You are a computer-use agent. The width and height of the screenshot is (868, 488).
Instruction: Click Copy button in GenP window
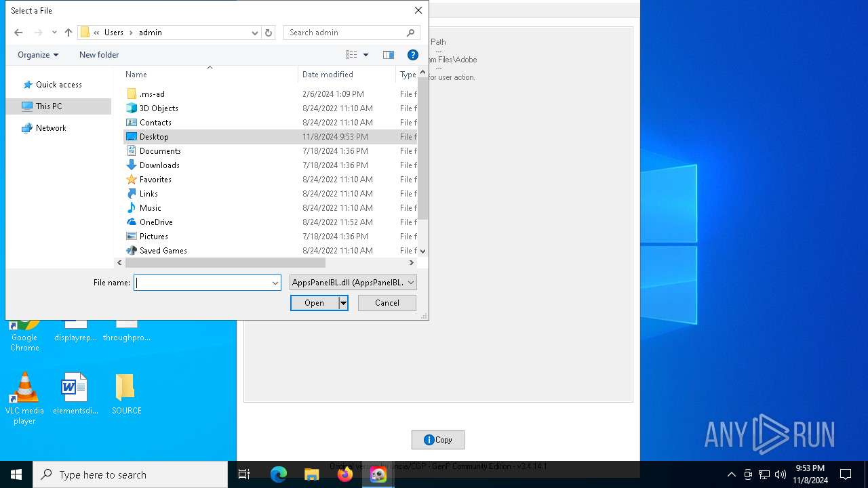438,440
